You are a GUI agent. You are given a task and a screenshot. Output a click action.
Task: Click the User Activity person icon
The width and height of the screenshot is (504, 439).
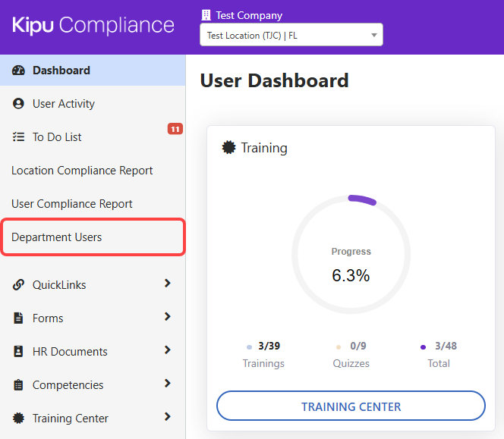coord(18,104)
